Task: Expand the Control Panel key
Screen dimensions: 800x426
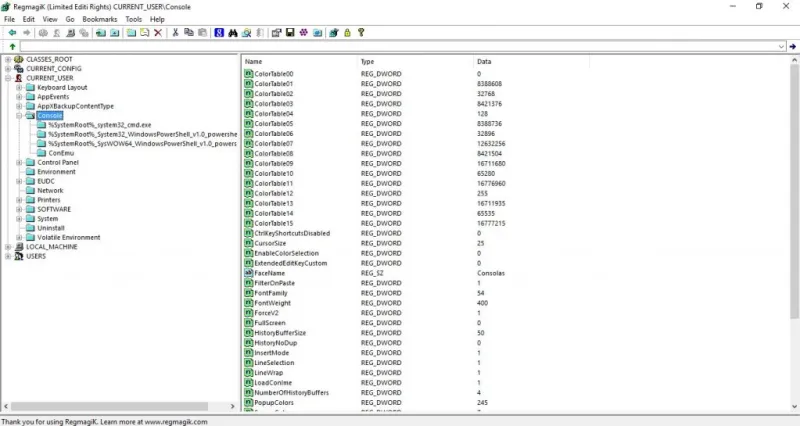Action: 19,162
